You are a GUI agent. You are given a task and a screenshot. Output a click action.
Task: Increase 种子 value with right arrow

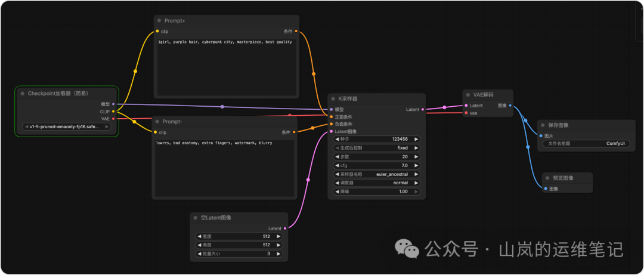click(x=416, y=140)
